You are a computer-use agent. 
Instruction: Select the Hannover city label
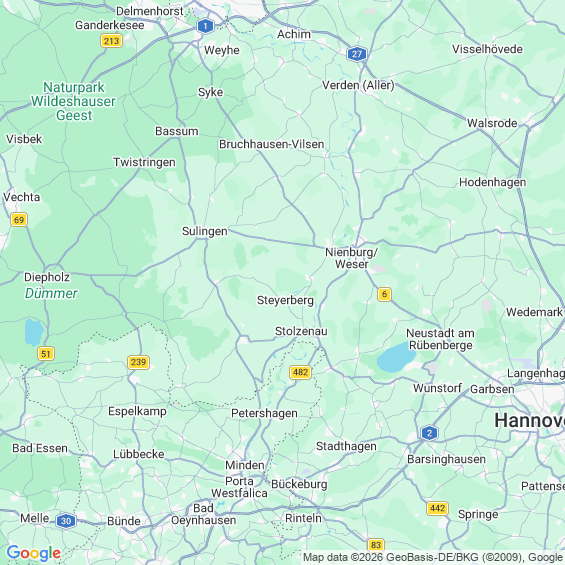tap(529, 421)
